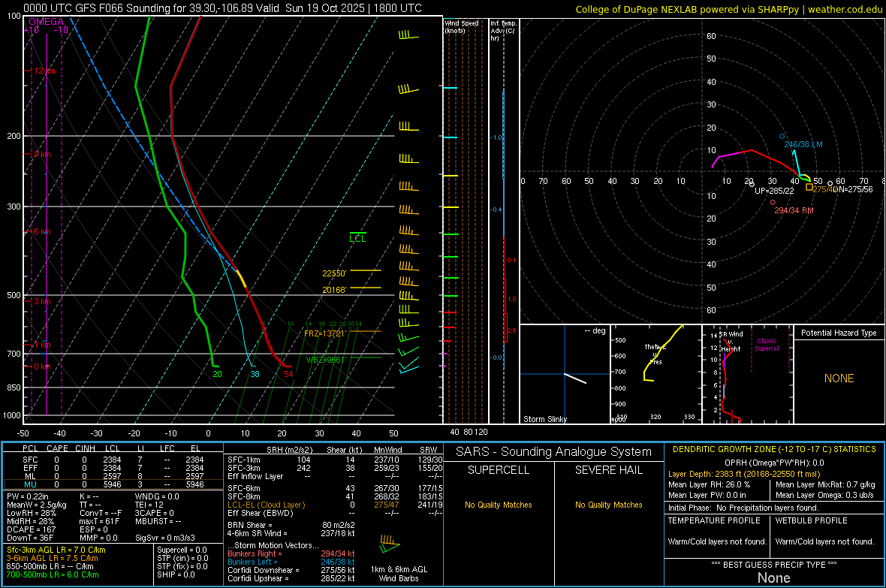Click the 1km & 6km AGL wind barb icon
This screenshot has height=588, width=886.
390,544
